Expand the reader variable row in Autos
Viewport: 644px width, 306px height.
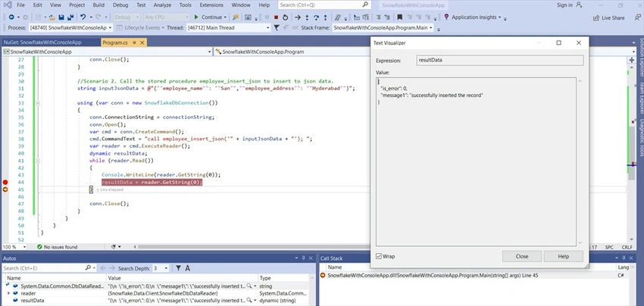(x=8, y=293)
